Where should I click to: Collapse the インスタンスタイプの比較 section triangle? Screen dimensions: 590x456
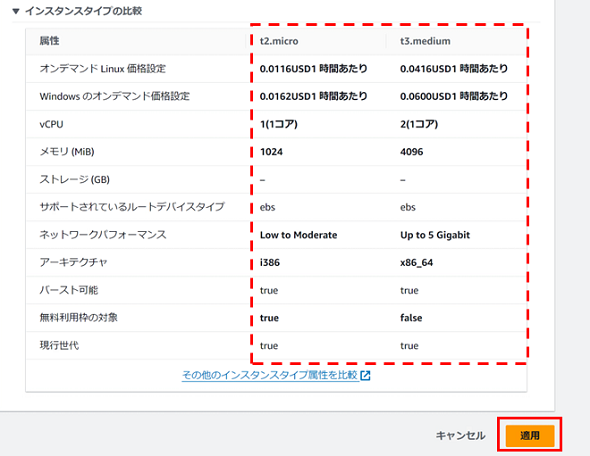click(16, 11)
